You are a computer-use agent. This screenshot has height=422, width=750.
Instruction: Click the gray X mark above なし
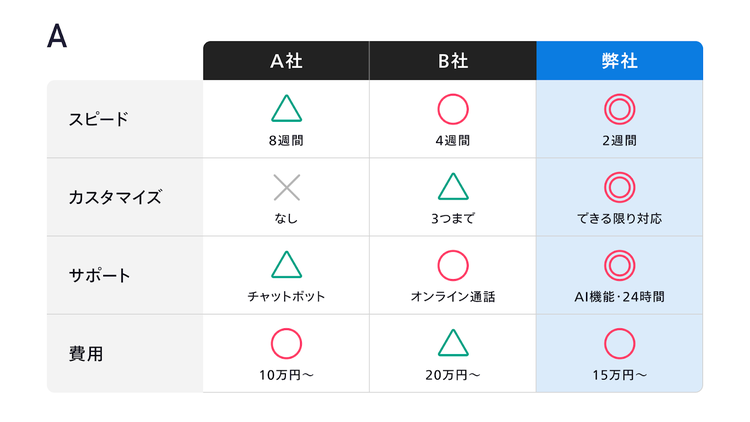(286, 187)
